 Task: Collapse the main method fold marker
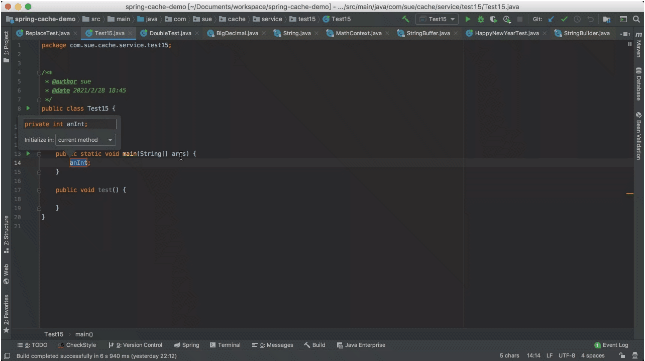coord(39,154)
